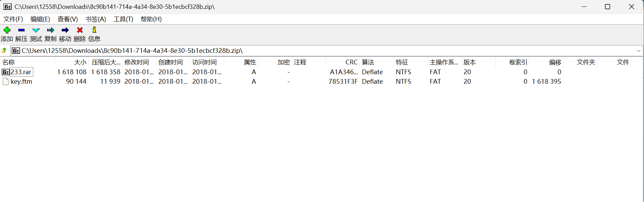Sort by 卷索引 column header

[x=512, y=62]
